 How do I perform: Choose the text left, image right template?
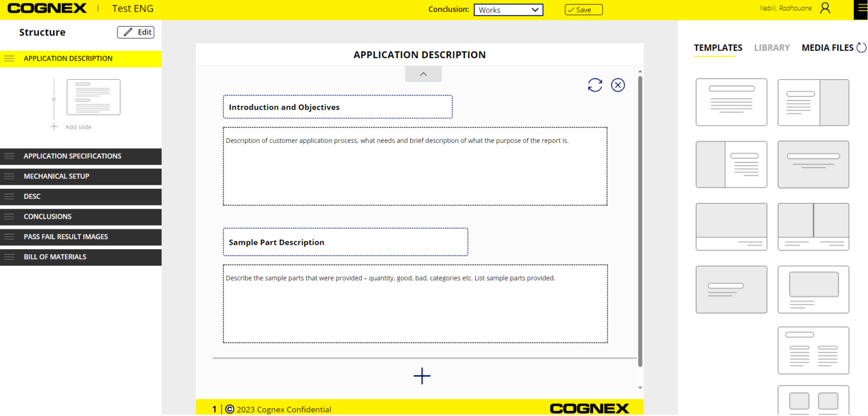coord(813,102)
